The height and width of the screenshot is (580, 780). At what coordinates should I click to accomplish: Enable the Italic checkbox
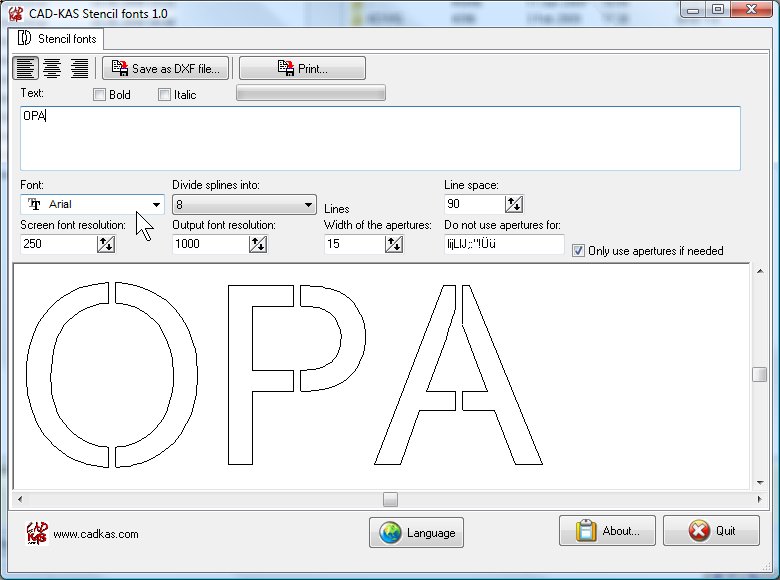tap(164, 95)
